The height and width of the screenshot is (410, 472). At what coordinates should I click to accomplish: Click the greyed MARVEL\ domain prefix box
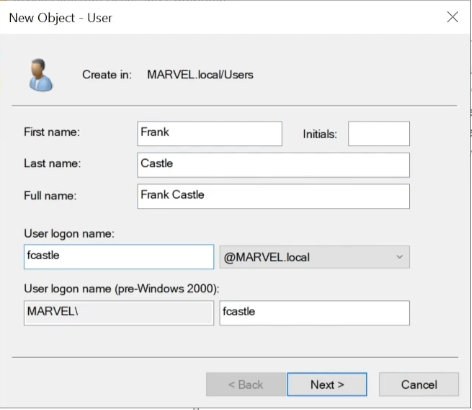coord(119,313)
